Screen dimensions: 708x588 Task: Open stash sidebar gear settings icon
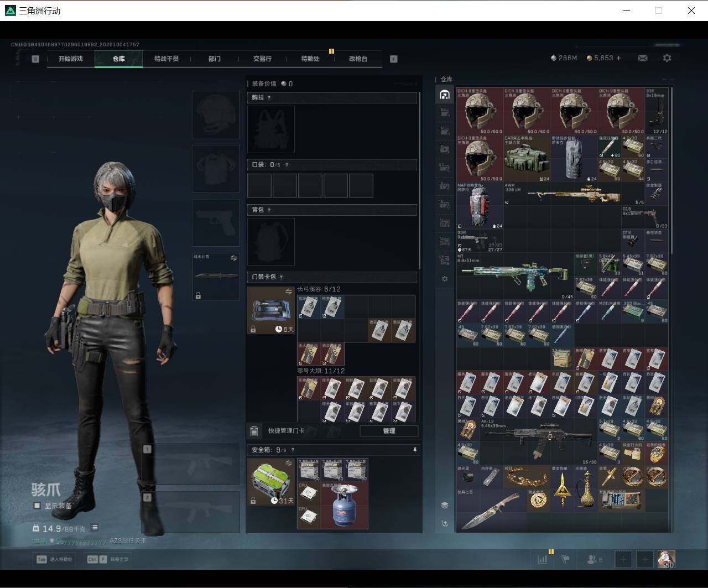(445, 279)
